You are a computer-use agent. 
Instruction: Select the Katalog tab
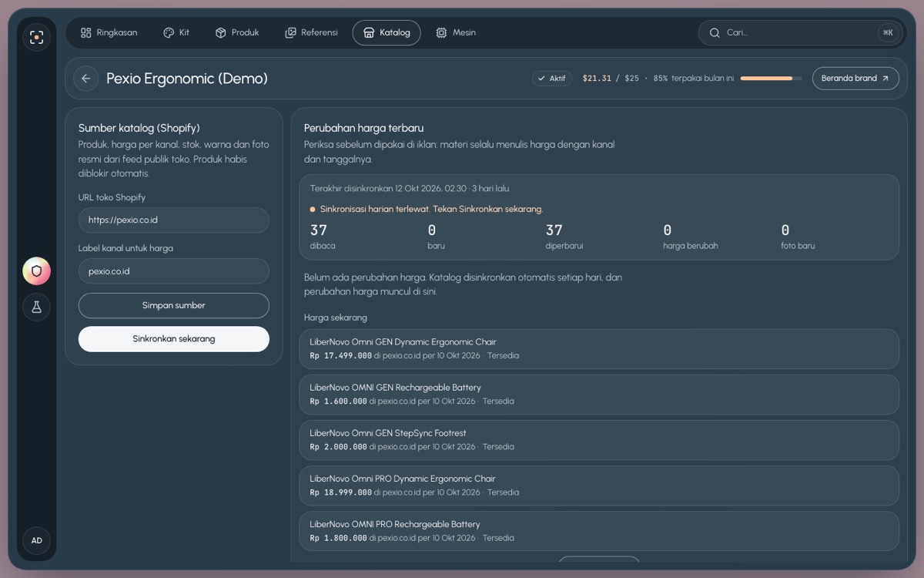tap(387, 32)
